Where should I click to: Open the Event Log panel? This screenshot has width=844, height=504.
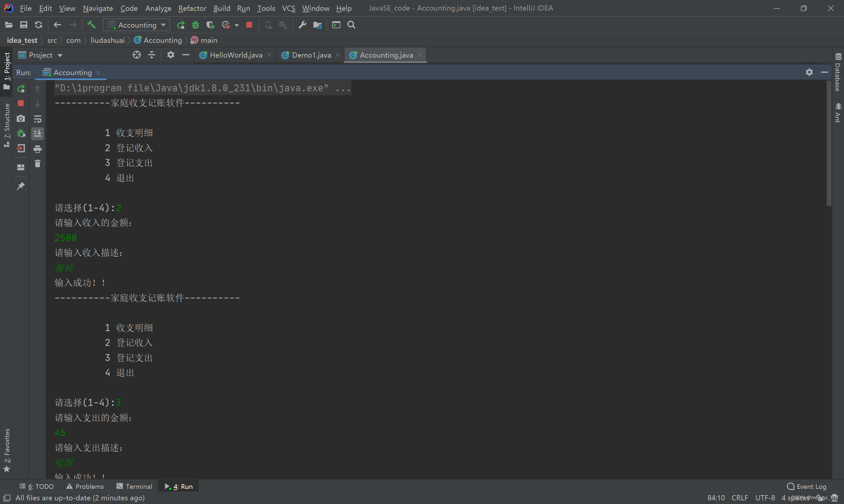[x=807, y=486]
